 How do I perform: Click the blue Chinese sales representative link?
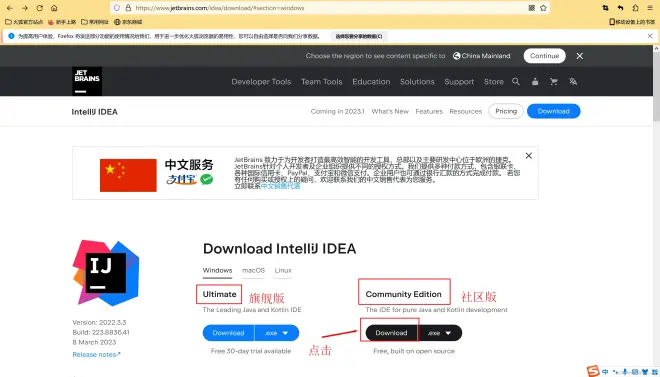click(x=280, y=186)
